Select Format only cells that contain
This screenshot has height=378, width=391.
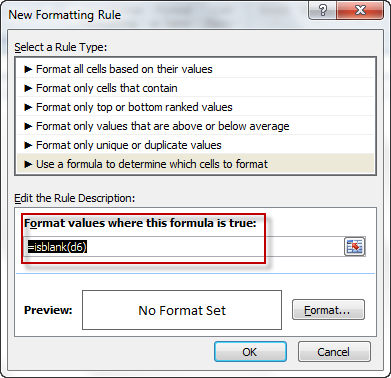pos(196,88)
